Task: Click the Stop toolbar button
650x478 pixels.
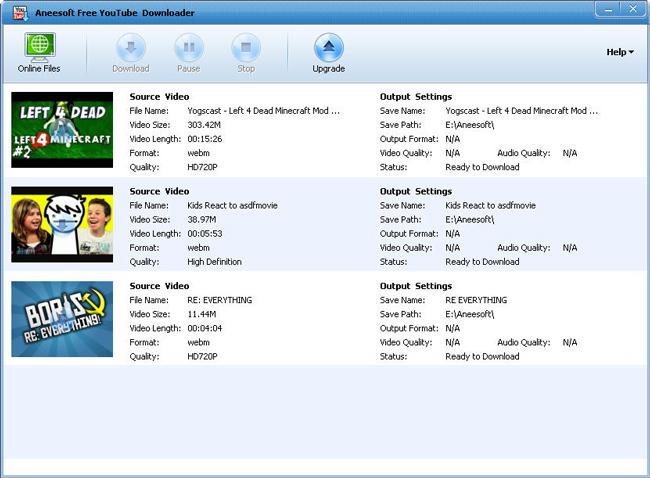Action: pyautogui.click(x=246, y=53)
